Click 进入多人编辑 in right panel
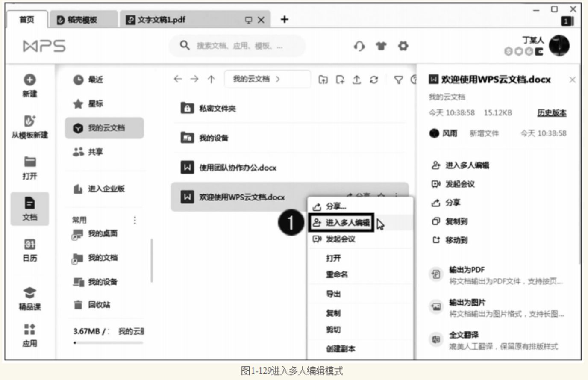The image size is (588, 380). 460,165
